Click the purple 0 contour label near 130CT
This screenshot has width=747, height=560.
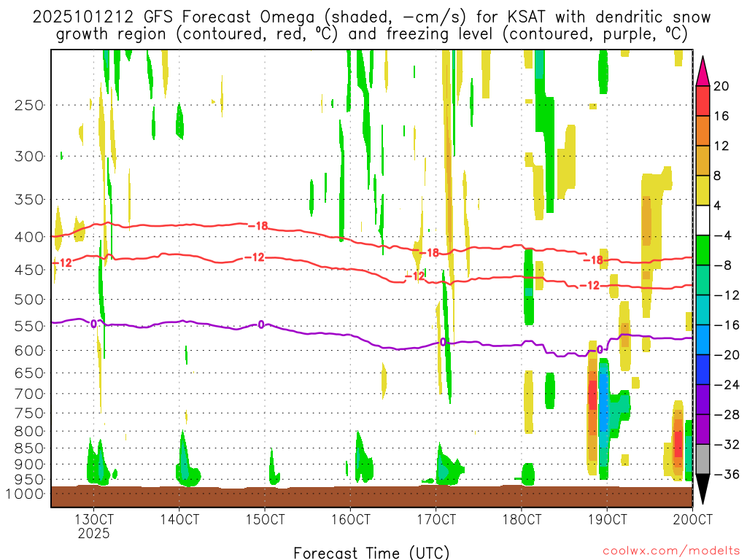pos(94,324)
